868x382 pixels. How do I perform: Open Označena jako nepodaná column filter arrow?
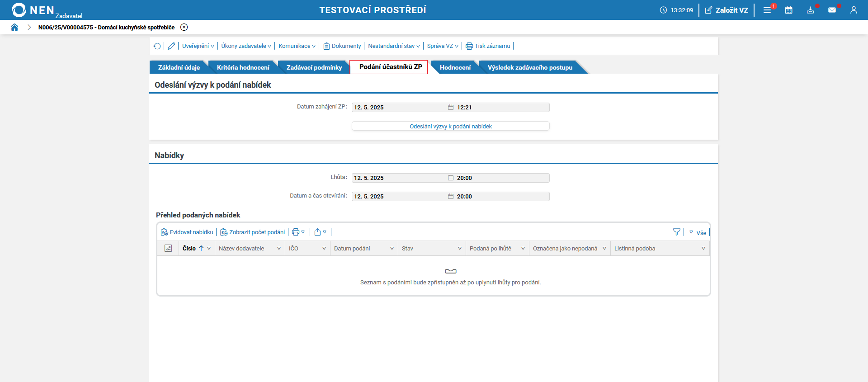pos(604,248)
